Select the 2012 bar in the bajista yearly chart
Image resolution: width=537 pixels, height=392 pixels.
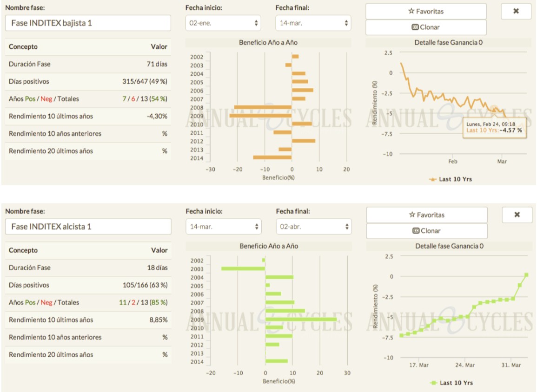click(x=304, y=141)
